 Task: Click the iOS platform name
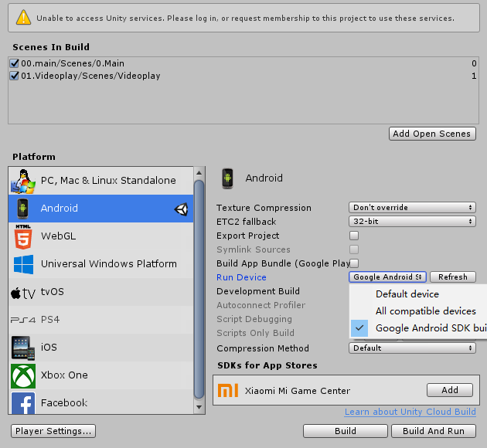(49, 347)
